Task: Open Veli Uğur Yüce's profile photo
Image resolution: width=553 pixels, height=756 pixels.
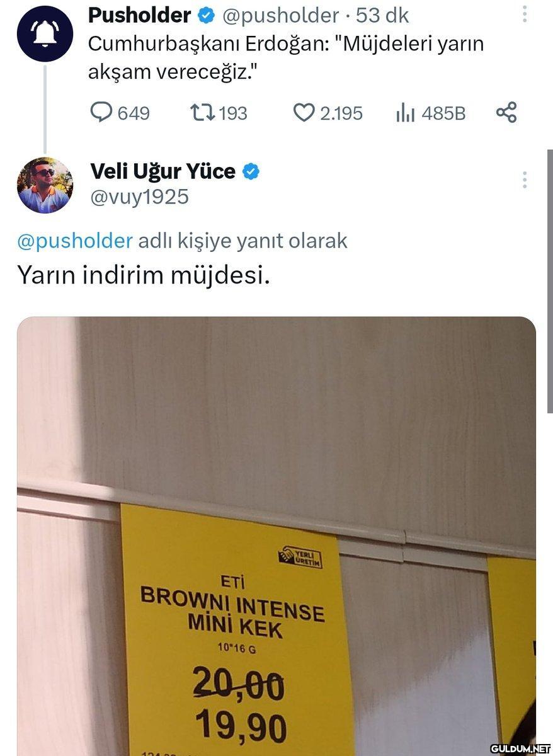Action: 45,185
